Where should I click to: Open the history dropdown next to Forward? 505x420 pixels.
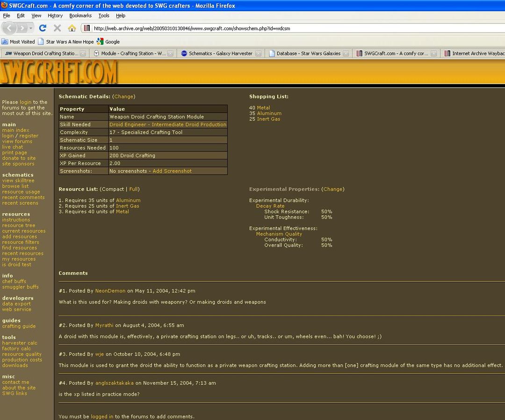31,28
